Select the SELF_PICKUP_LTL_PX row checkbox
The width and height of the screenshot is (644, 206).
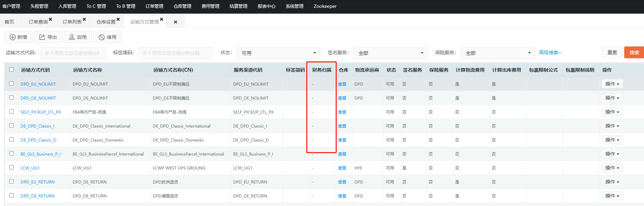11,112
